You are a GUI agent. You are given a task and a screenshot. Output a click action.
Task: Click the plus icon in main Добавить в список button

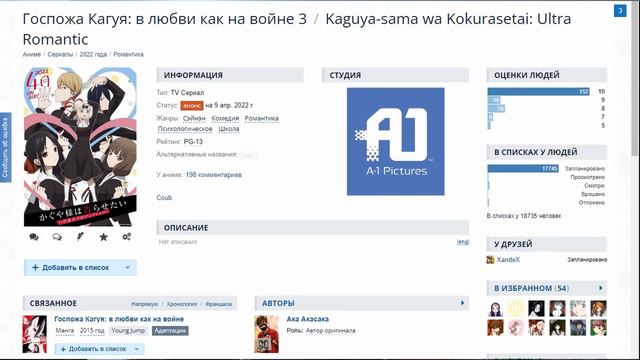(x=35, y=267)
